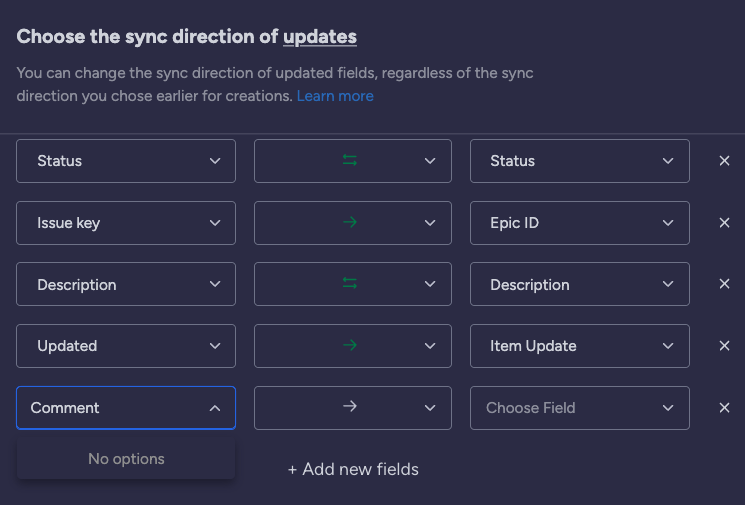Open the Issue key field dropdown
The image size is (745, 505).
pyautogui.click(x=126, y=223)
